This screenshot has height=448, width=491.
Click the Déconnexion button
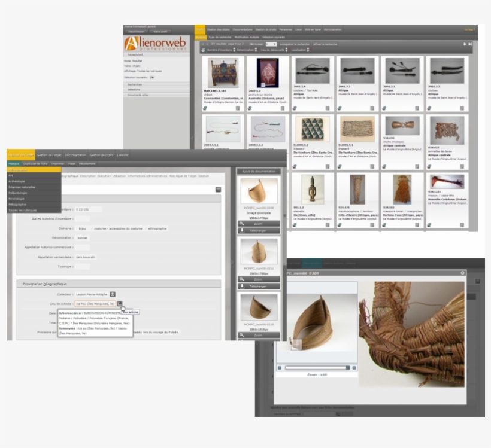[x=136, y=32]
